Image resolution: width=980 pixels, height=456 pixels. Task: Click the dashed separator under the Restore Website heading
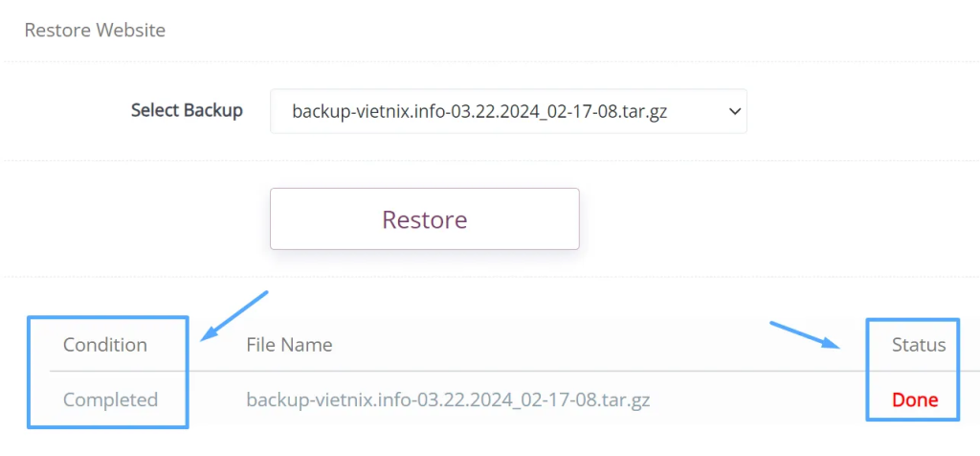tap(490, 62)
